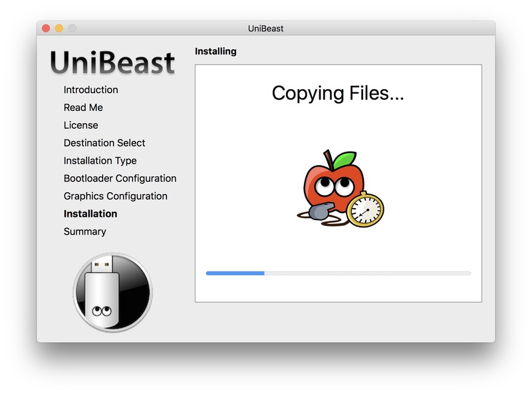This screenshot has height=395, width=532.
Task: Select the Graphics Configuration step
Action: (115, 196)
